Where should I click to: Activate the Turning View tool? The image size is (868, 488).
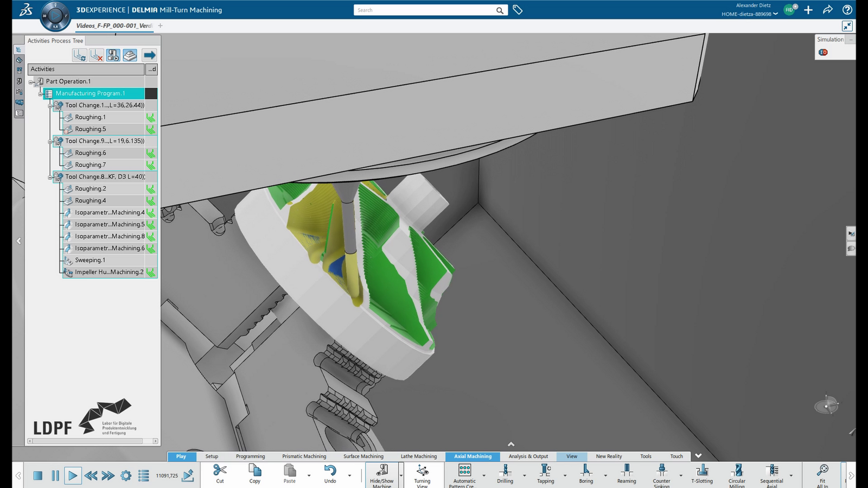pos(422,475)
